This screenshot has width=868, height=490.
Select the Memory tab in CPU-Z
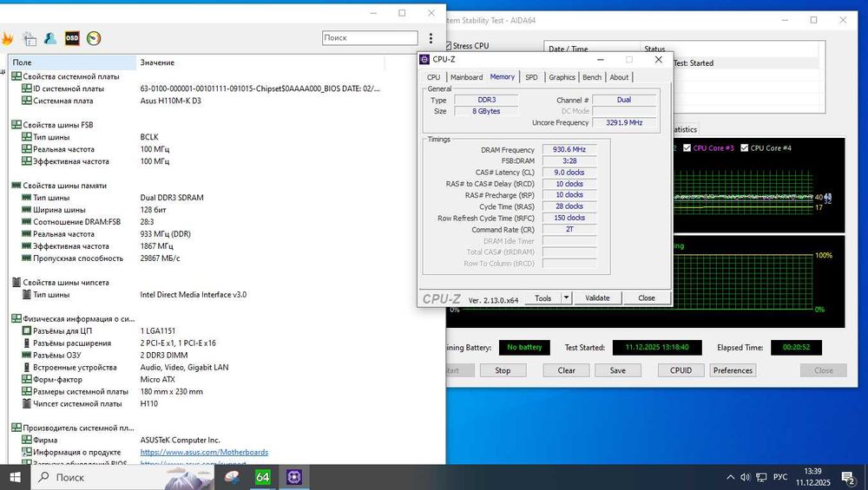click(x=502, y=77)
